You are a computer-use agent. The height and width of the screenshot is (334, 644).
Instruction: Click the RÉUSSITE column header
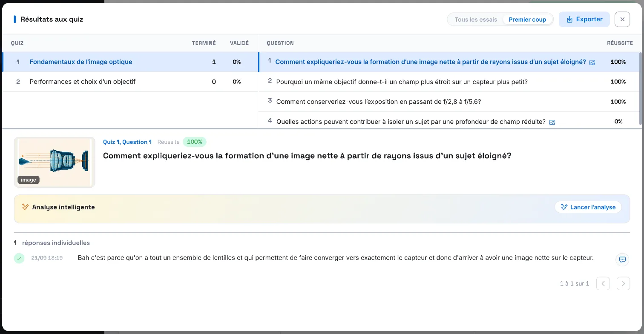coord(620,43)
